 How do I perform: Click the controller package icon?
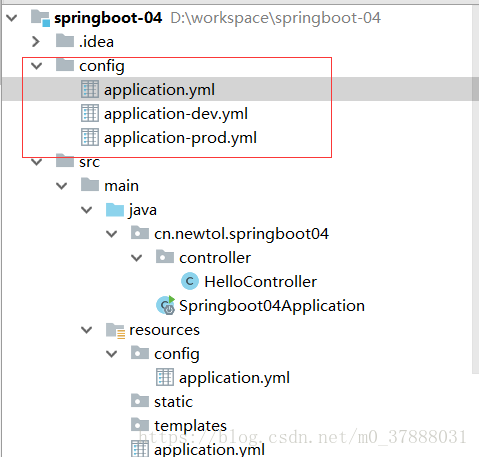(x=165, y=257)
